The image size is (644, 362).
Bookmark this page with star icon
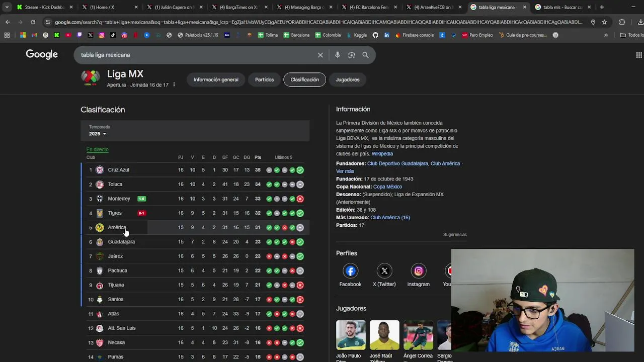pyautogui.click(x=604, y=22)
